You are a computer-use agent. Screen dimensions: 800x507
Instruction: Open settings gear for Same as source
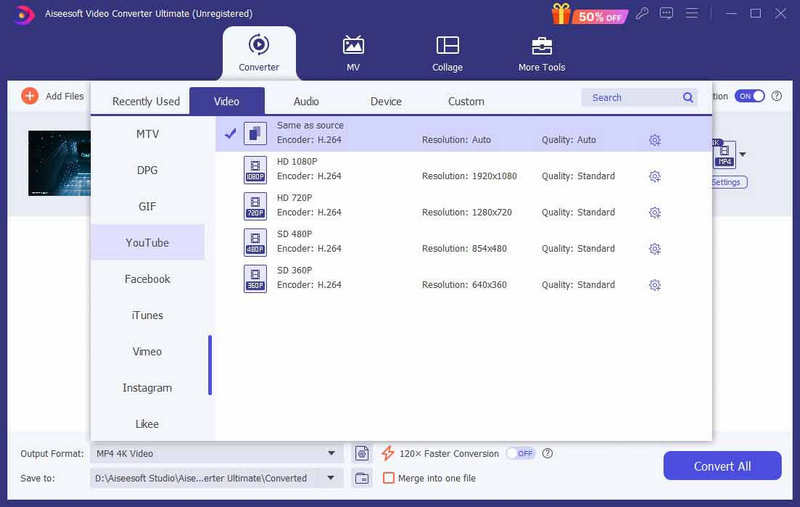click(655, 140)
